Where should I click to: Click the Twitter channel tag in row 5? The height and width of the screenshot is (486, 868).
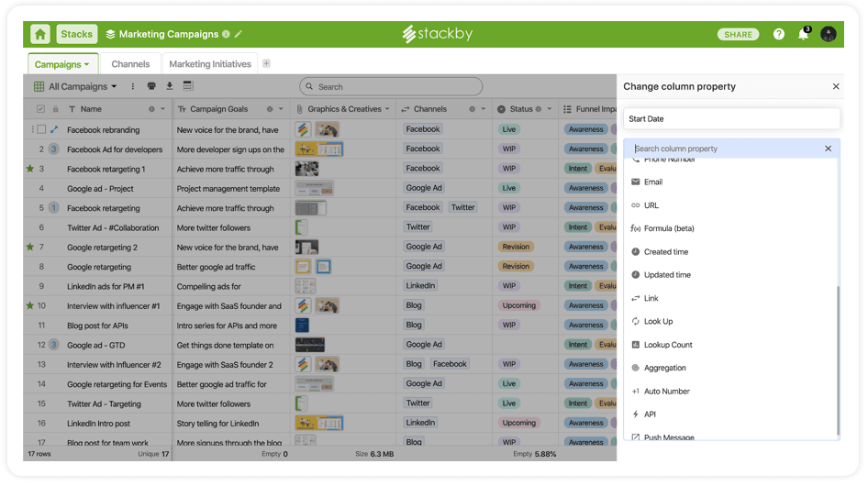[462, 207]
